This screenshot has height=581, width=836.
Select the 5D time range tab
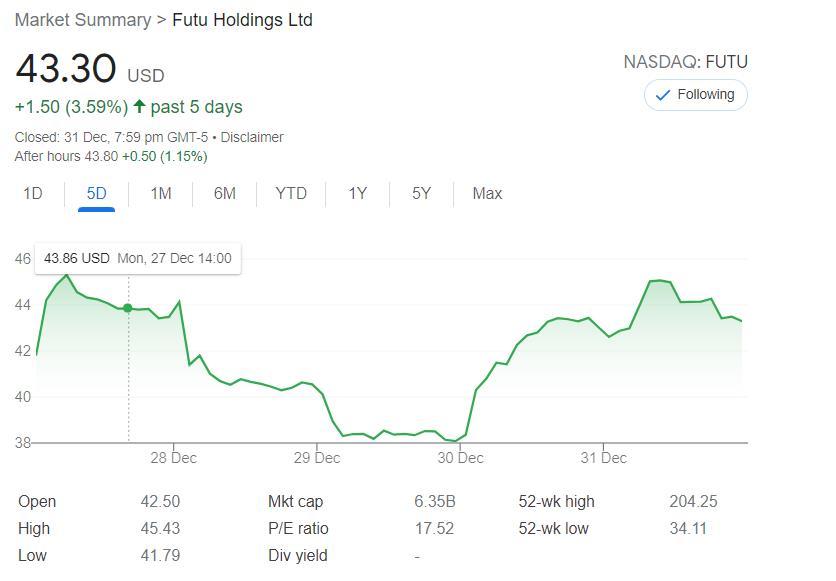(x=96, y=194)
